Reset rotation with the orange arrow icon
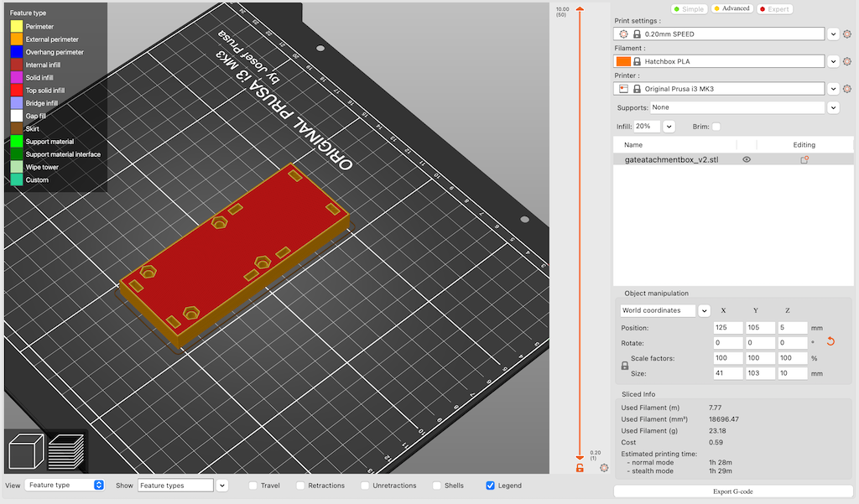Viewport: 859px width, 504px height. click(830, 342)
